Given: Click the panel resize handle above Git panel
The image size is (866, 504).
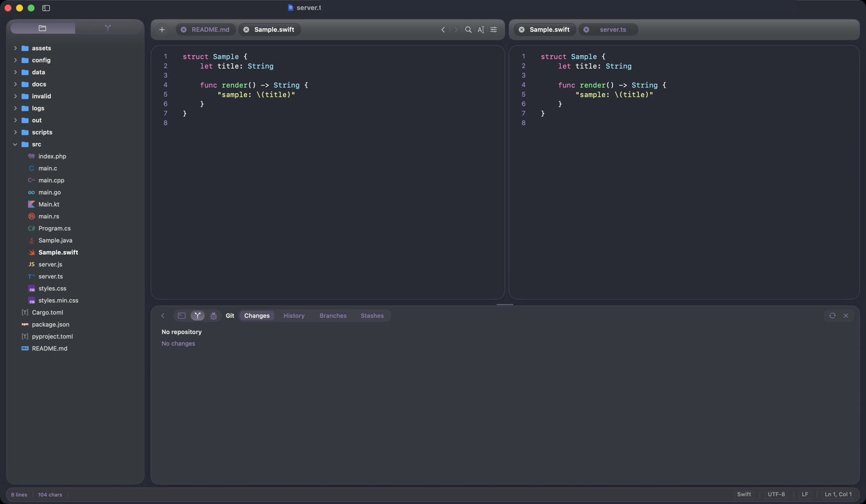Looking at the screenshot, I should 504,304.
